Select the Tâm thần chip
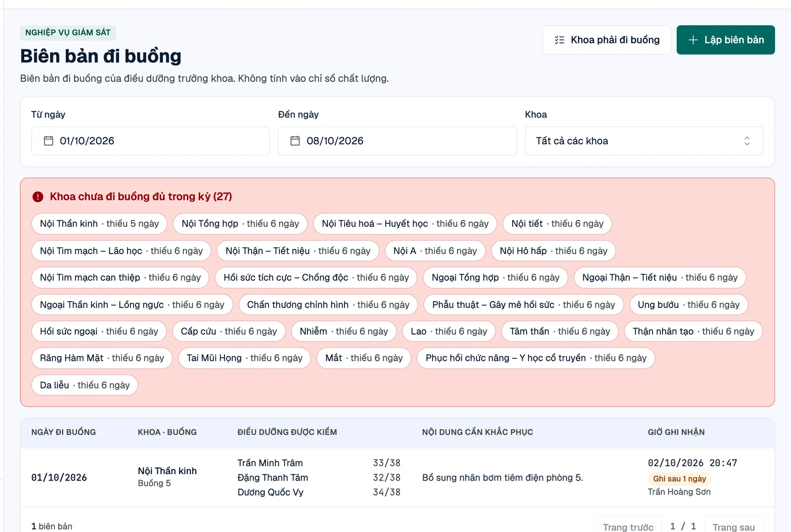The width and height of the screenshot is (791, 532). pos(560,331)
